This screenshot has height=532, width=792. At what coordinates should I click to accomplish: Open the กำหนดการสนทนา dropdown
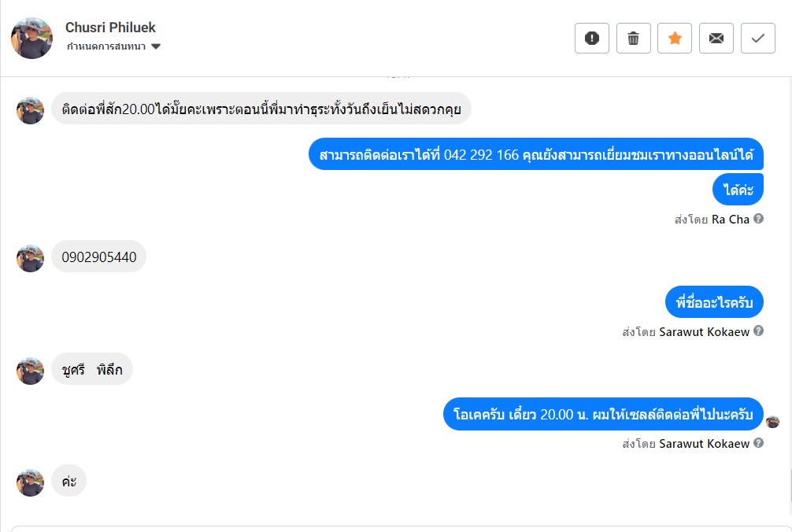(x=113, y=46)
